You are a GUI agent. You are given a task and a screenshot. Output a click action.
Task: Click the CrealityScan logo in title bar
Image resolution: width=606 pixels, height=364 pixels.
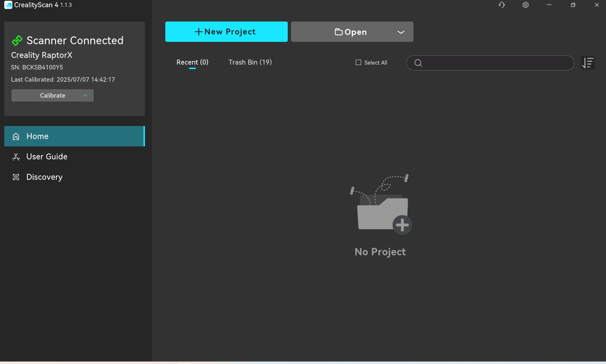(x=8, y=5)
